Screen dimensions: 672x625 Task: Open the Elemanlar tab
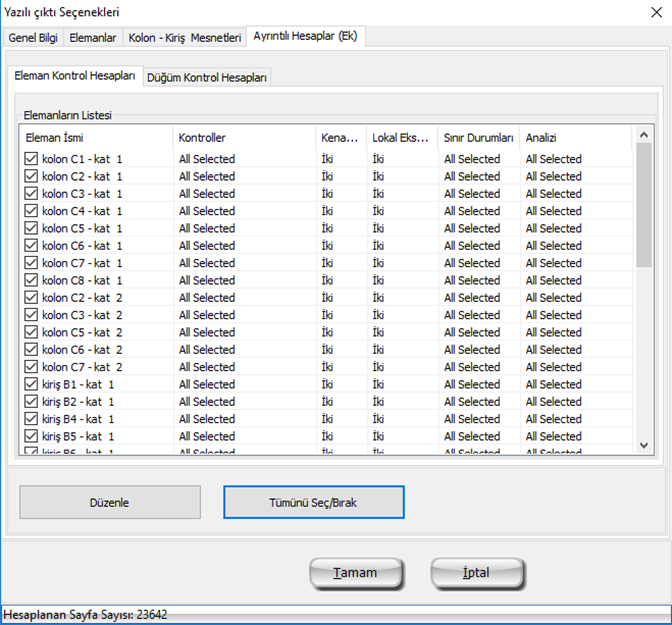pyautogui.click(x=93, y=38)
